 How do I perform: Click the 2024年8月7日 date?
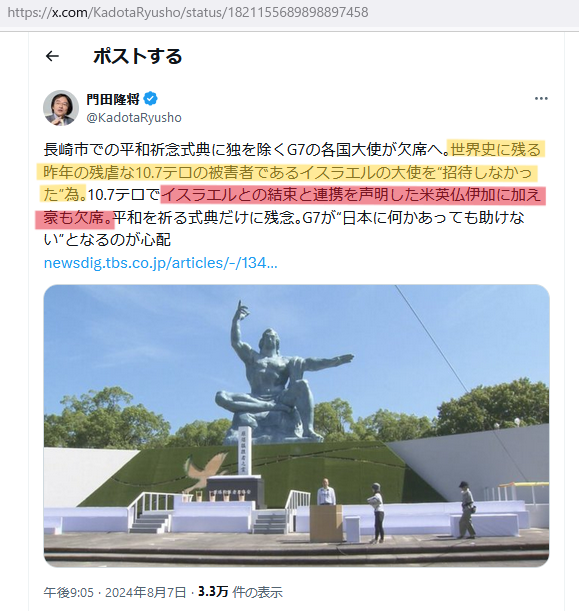[146, 592]
